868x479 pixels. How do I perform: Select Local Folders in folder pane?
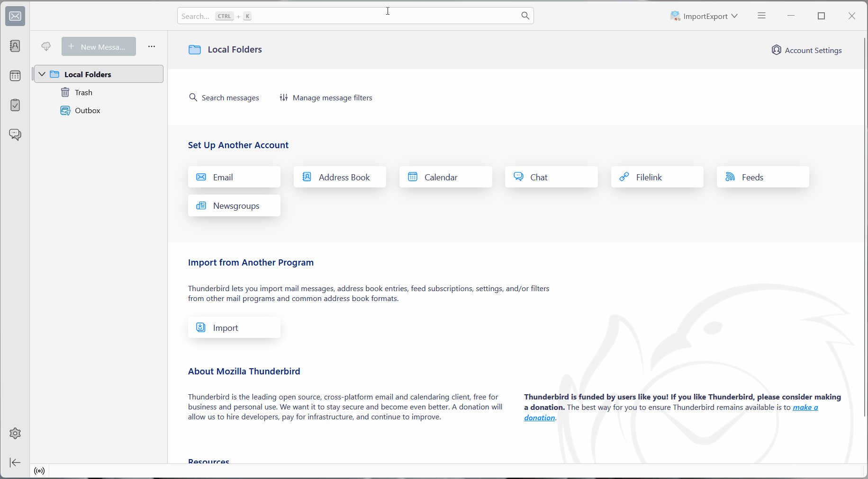click(99, 74)
